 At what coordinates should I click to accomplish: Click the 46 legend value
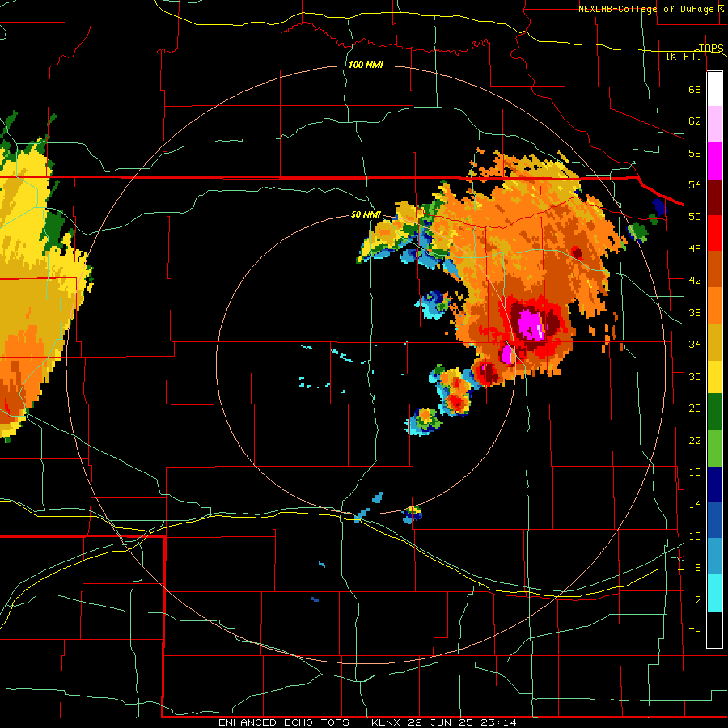pyautogui.click(x=695, y=249)
